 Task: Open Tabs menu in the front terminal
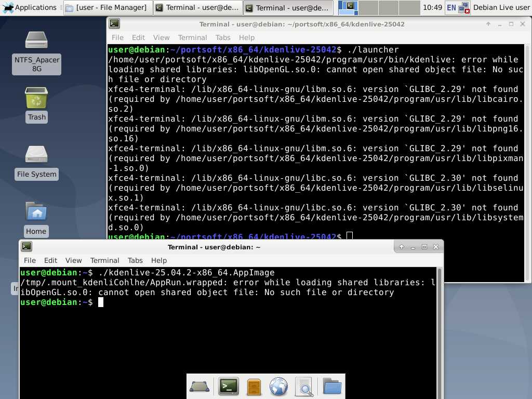(135, 260)
